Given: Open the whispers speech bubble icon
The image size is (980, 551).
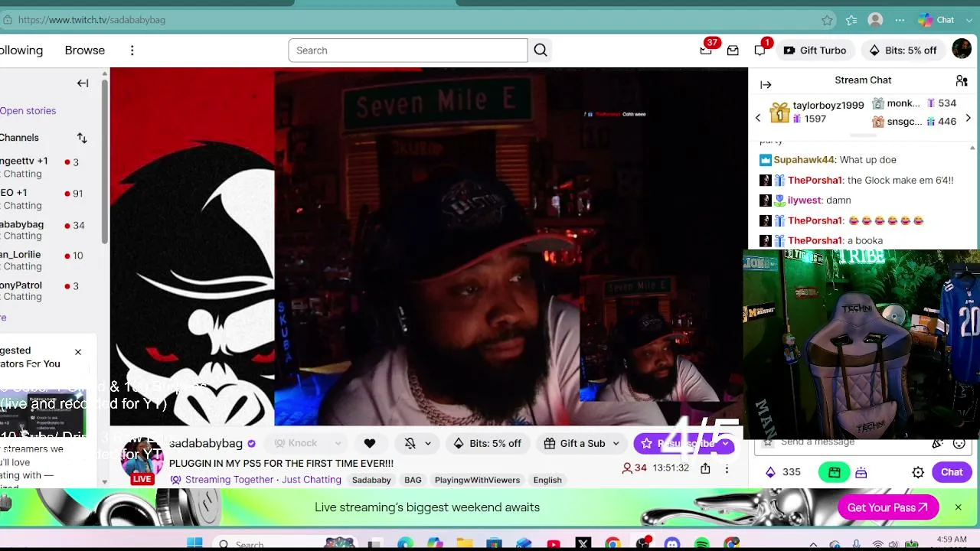Looking at the screenshot, I should click(759, 51).
